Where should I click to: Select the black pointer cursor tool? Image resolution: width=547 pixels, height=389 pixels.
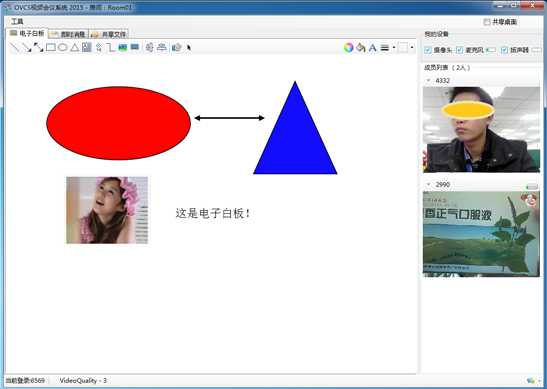click(x=189, y=48)
